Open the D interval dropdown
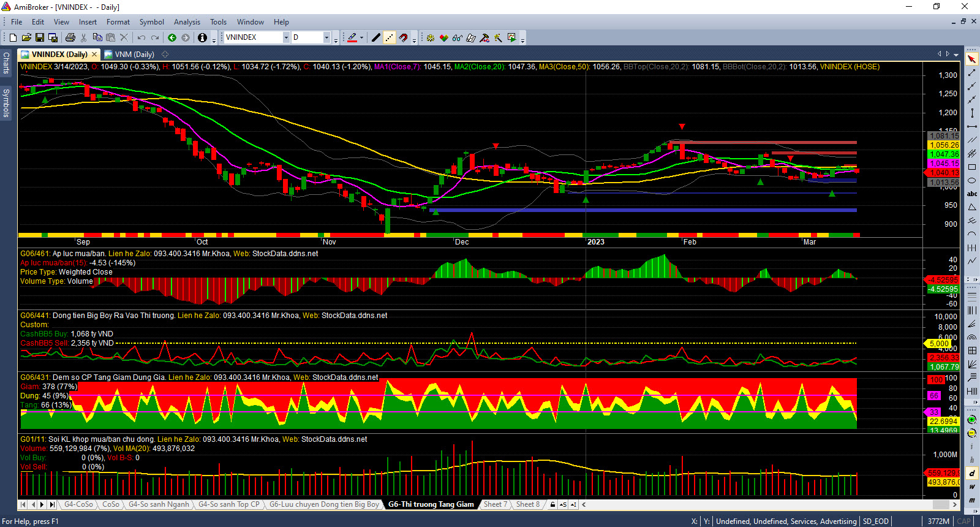 [x=326, y=37]
